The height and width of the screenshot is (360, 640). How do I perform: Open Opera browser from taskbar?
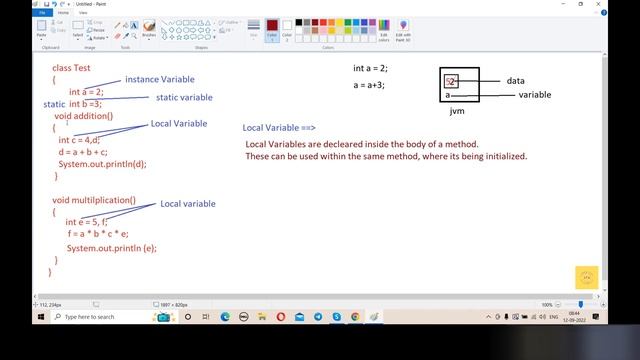[281, 317]
